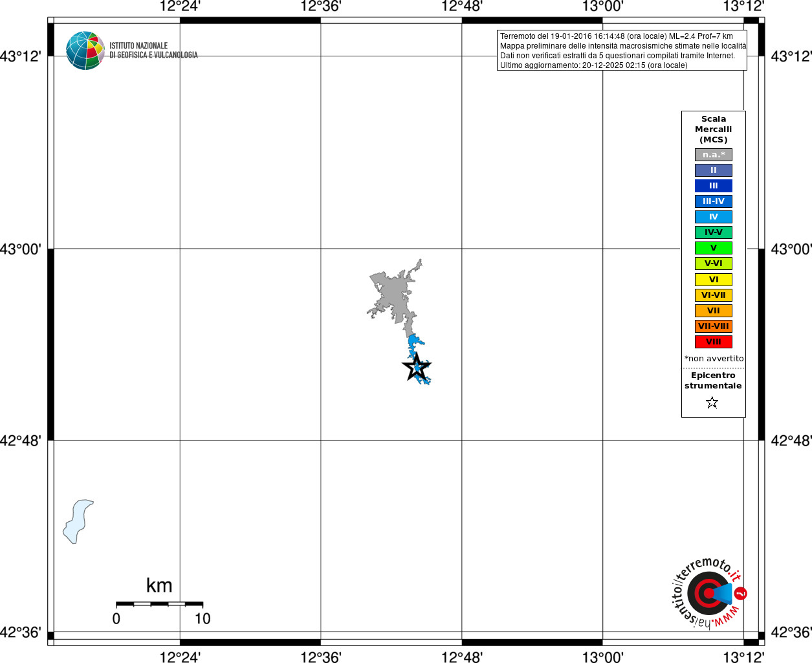
Task: Click the top axis label 12°48'
Action: tap(462, 6)
